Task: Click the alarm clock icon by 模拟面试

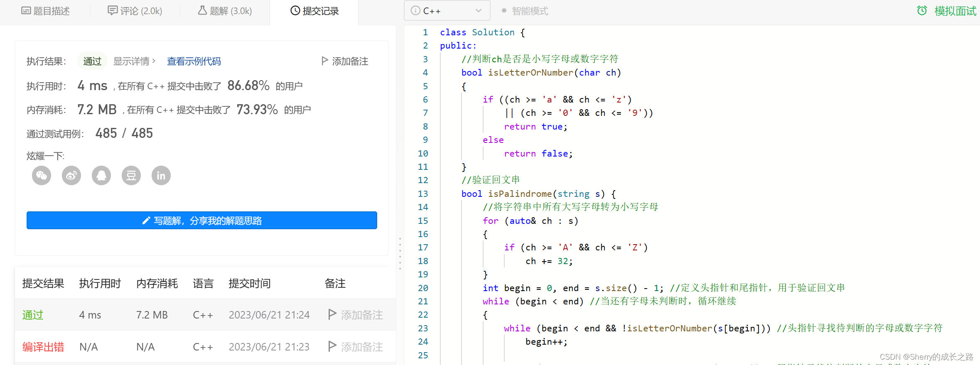Action: coord(922,11)
